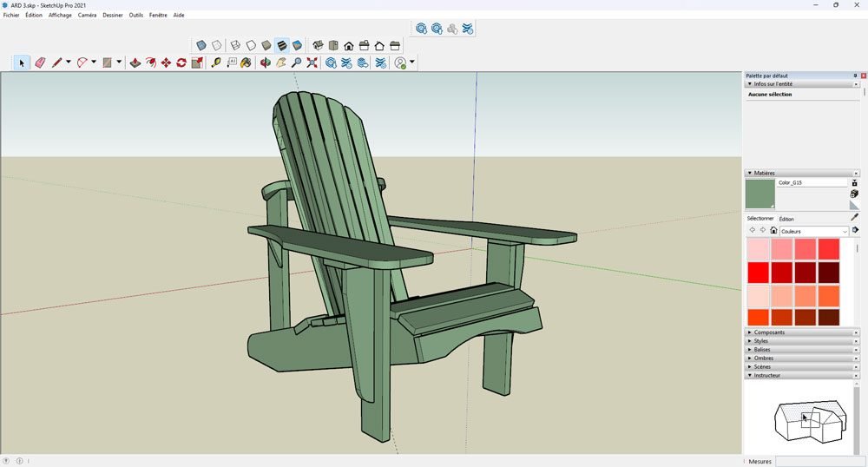Close the Instructeur panel with its x
The width and height of the screenshot is (868, 467).
click(856, 376)
